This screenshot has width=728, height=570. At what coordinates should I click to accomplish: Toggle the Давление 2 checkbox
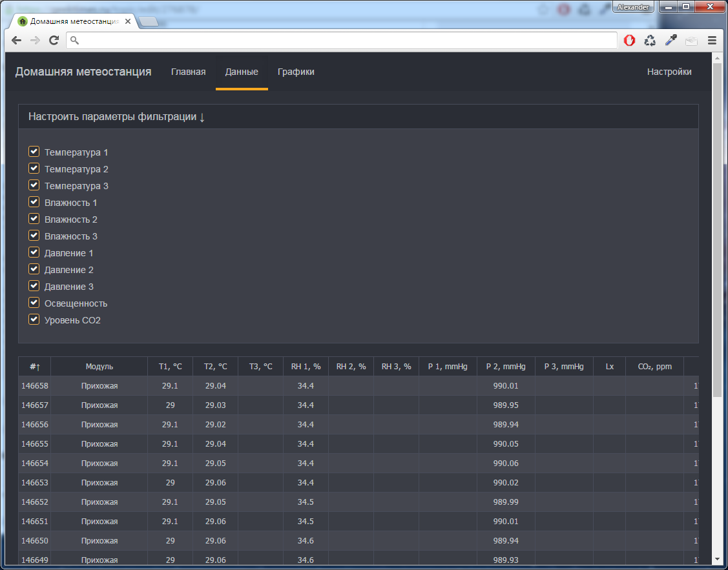coord(34,269)
